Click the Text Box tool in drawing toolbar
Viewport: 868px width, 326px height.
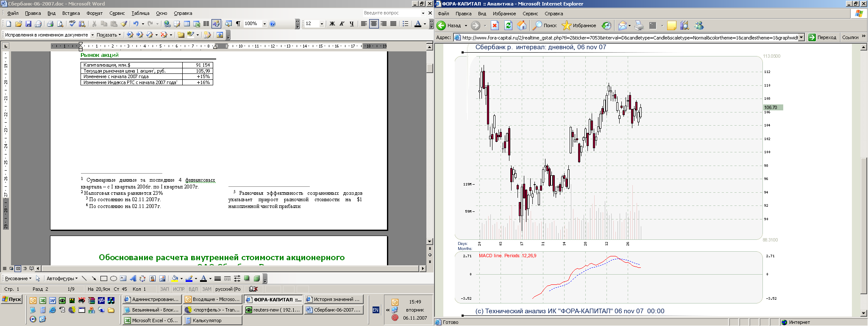123,278
